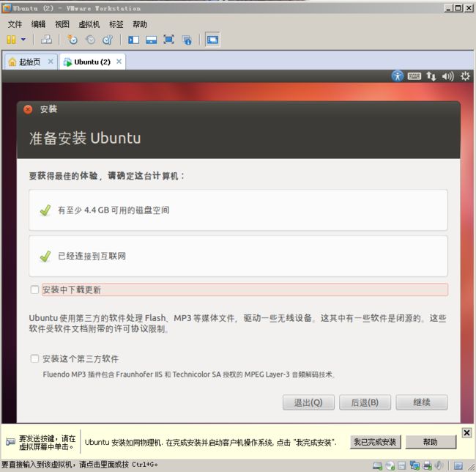Revert to snapshot toolbar icon

click(x=90, y=40)
